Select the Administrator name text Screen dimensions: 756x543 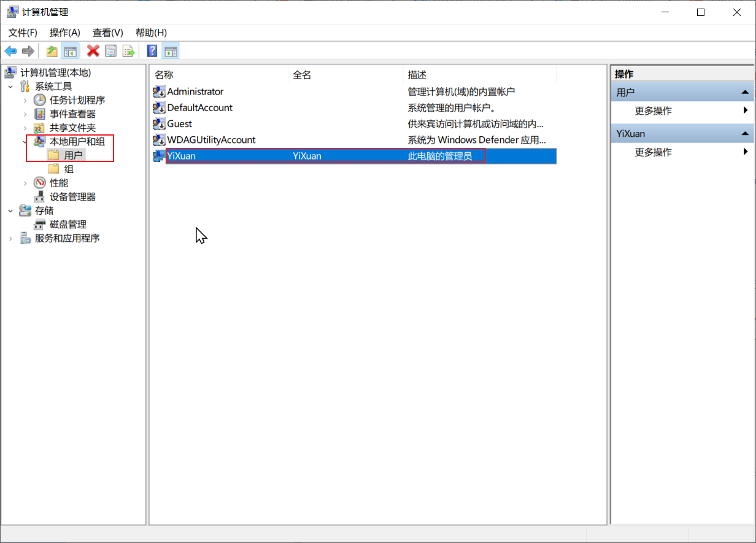195,91
